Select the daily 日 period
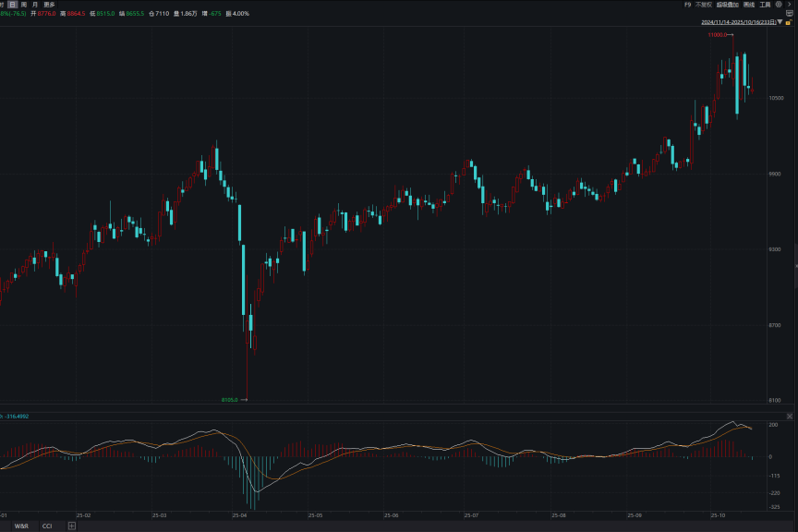The image size is (798, 532). [13, 5]
